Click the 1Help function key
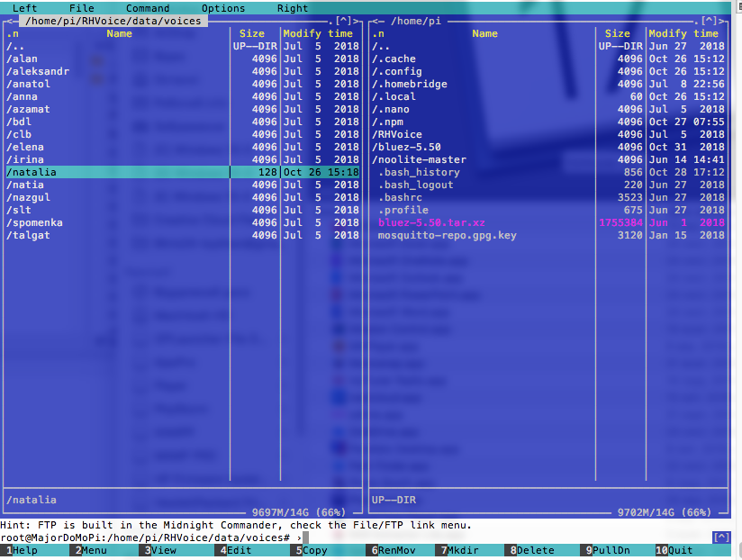Viewport: 742px width, 560px height. 22,550
